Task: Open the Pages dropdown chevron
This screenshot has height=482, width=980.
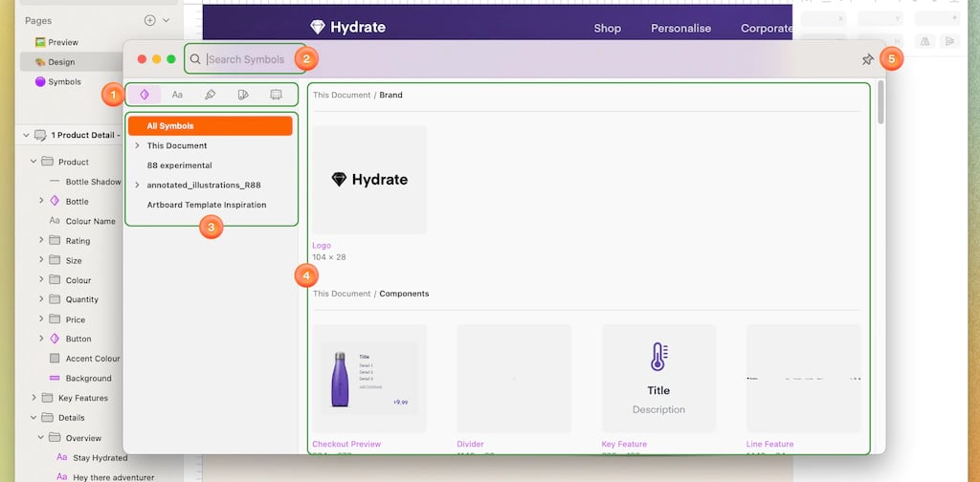Action: point(167,21)
